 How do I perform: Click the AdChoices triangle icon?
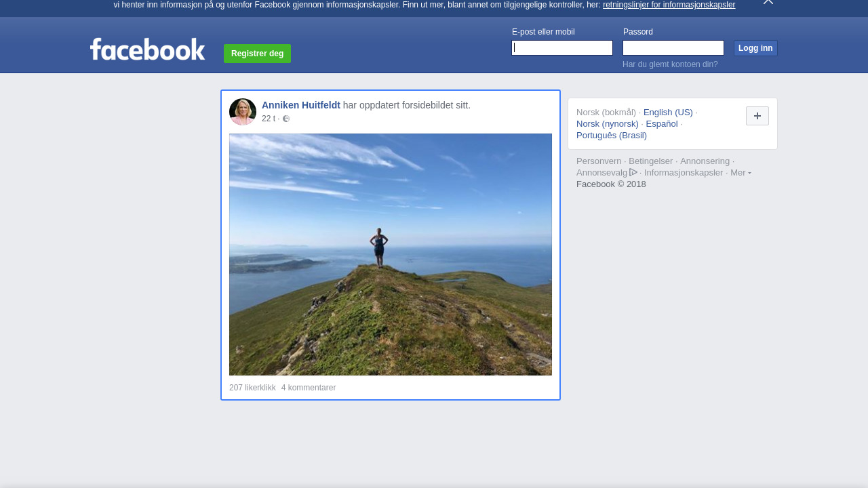pyautogui.click(x=633, y=172)
